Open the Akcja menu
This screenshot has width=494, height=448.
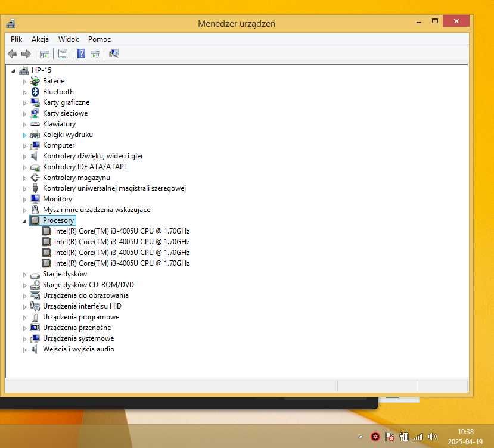40,39
